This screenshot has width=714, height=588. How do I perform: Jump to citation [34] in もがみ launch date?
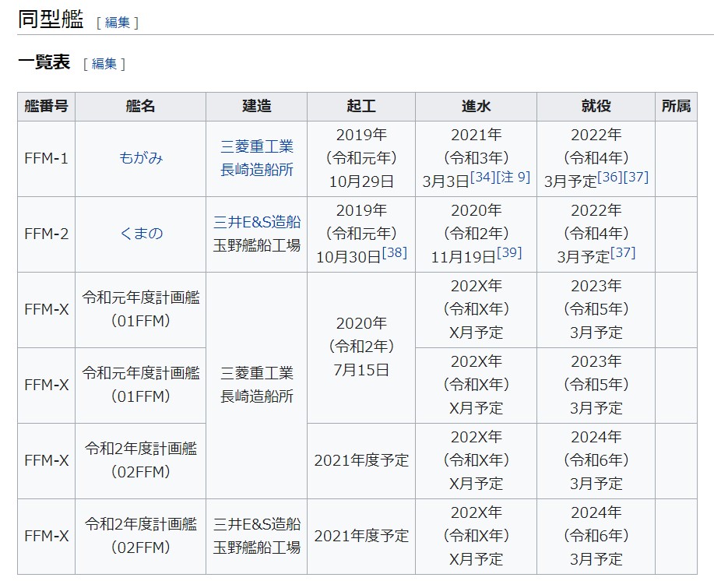pos(483,178)
